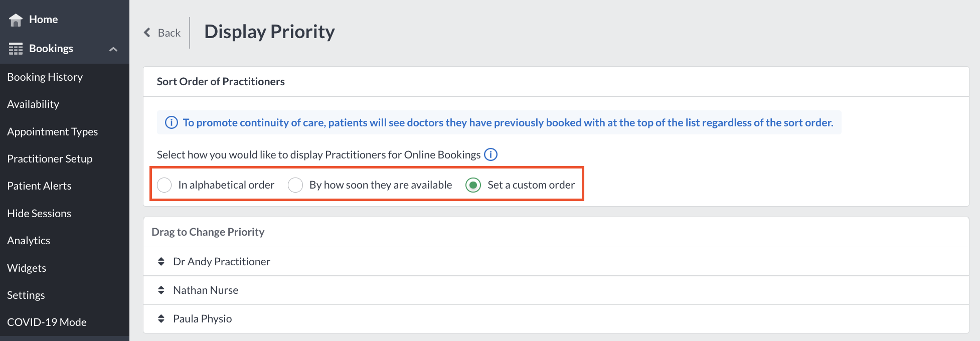Select Set a custom order option
The height and width of the screenshot is (341, 980).
point(473,185)
